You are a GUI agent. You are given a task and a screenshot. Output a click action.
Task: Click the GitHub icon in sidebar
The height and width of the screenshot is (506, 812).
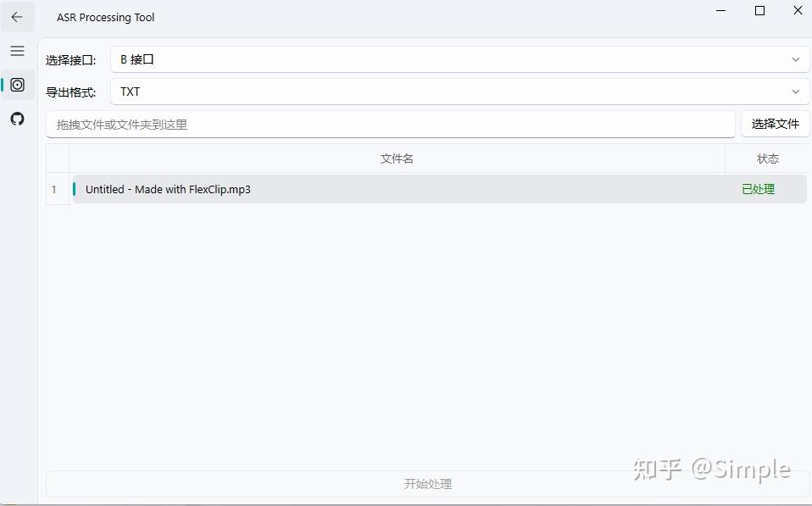(17, 119)
